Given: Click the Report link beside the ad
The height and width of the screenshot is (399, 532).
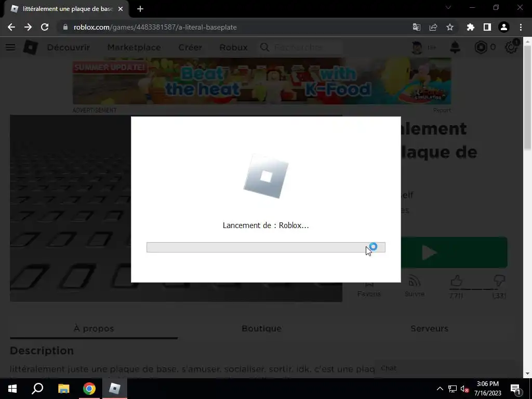Looking at the screenshot, I should click(x=442, y=110).
